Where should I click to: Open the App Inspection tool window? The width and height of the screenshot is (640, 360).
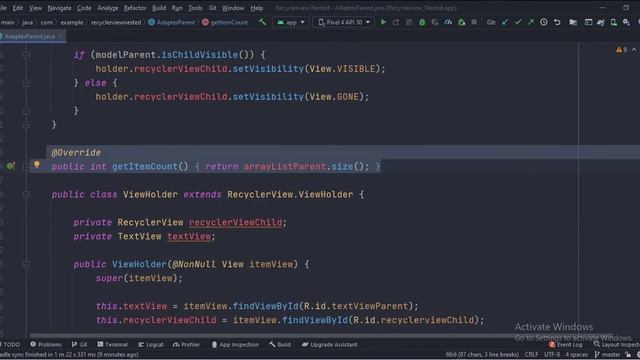point(235,344)
